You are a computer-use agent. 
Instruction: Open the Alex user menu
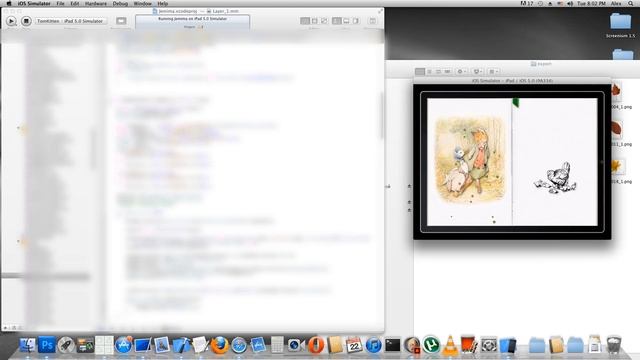point(616,3)
